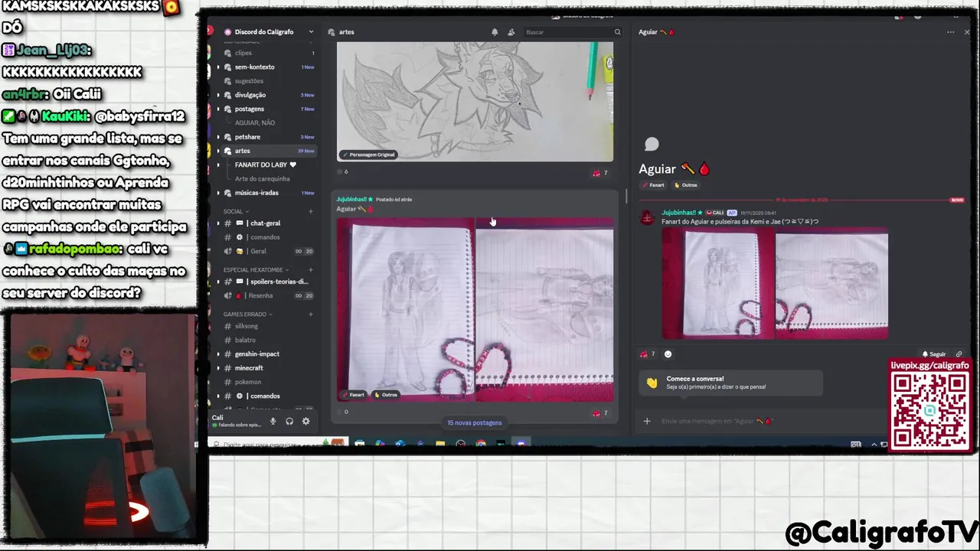Create channel with plus next to SOCIAL
980x551 pixels.
(310, 211)
